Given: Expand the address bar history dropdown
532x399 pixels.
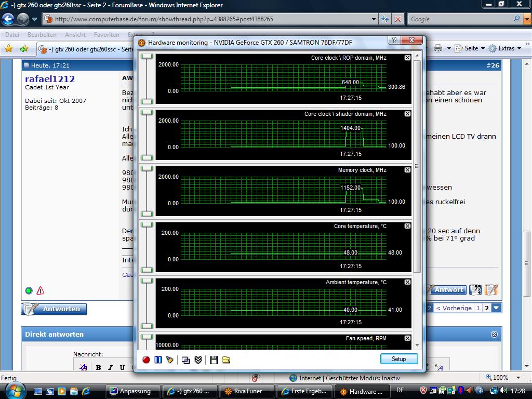Looking at the screenshot, I should pos(374,19).
